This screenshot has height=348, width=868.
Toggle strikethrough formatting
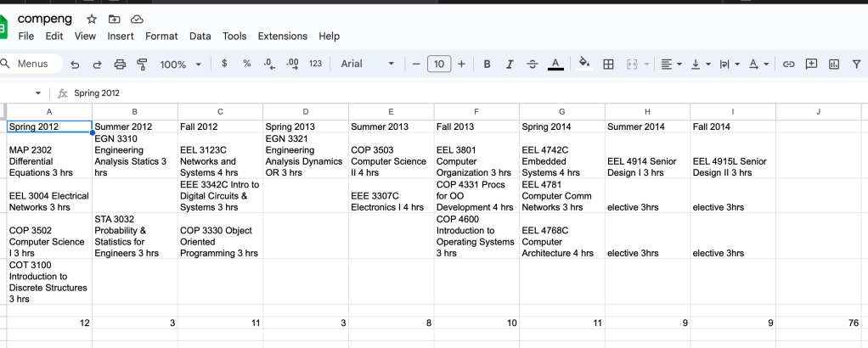533,65
